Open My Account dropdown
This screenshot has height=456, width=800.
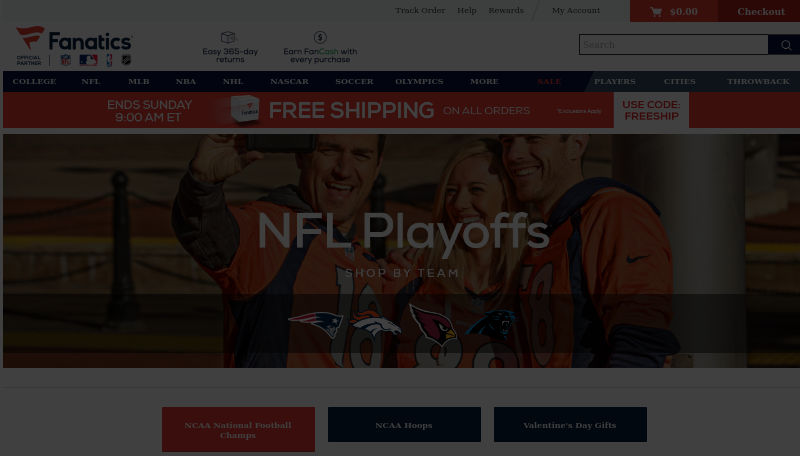[576, 10]
